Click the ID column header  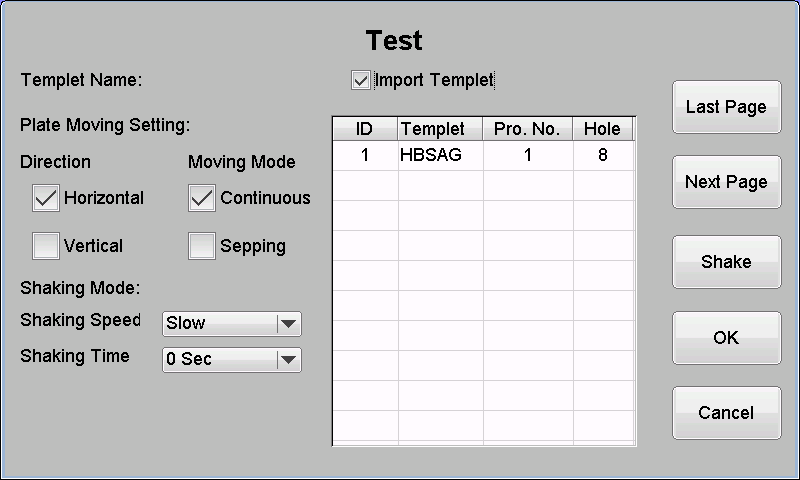pyautogui.click(x=364, y=129)
